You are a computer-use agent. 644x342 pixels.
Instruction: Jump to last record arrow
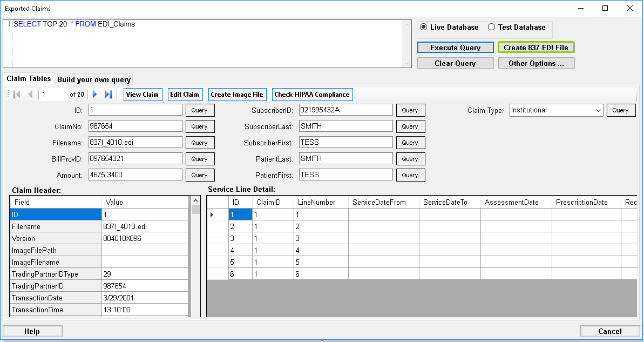click(x=109, y=95)
